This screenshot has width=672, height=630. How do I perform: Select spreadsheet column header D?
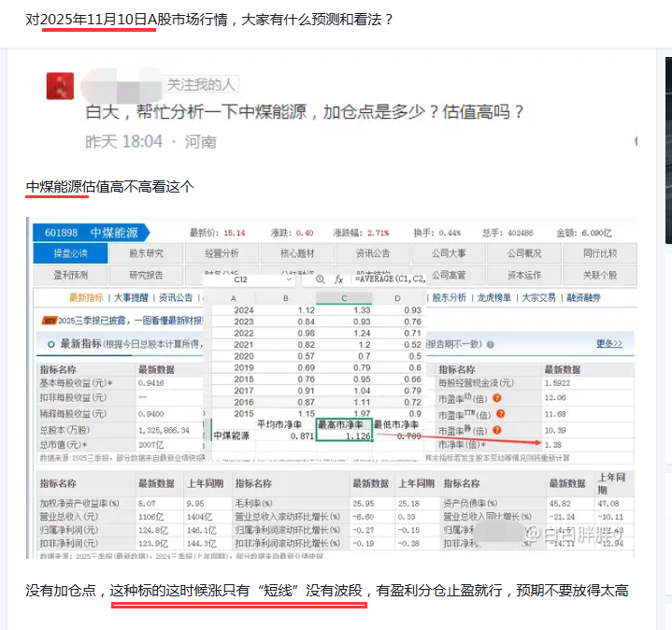(x=398, y=298)
